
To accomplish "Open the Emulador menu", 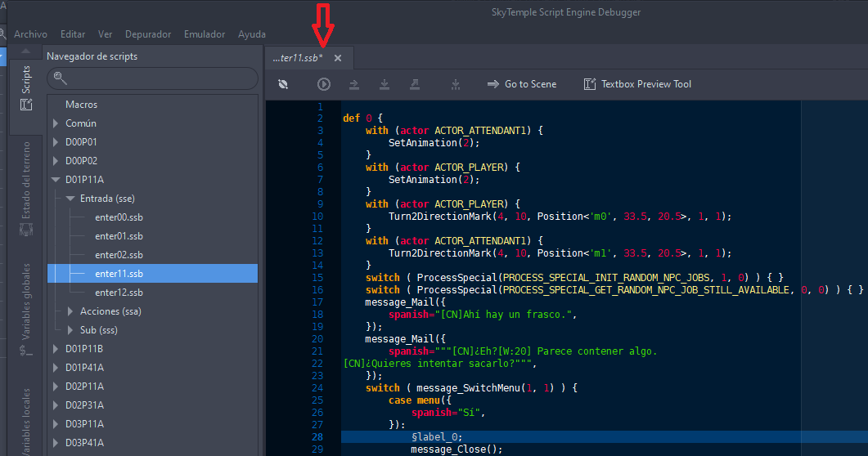I will (x=205, y=34).
